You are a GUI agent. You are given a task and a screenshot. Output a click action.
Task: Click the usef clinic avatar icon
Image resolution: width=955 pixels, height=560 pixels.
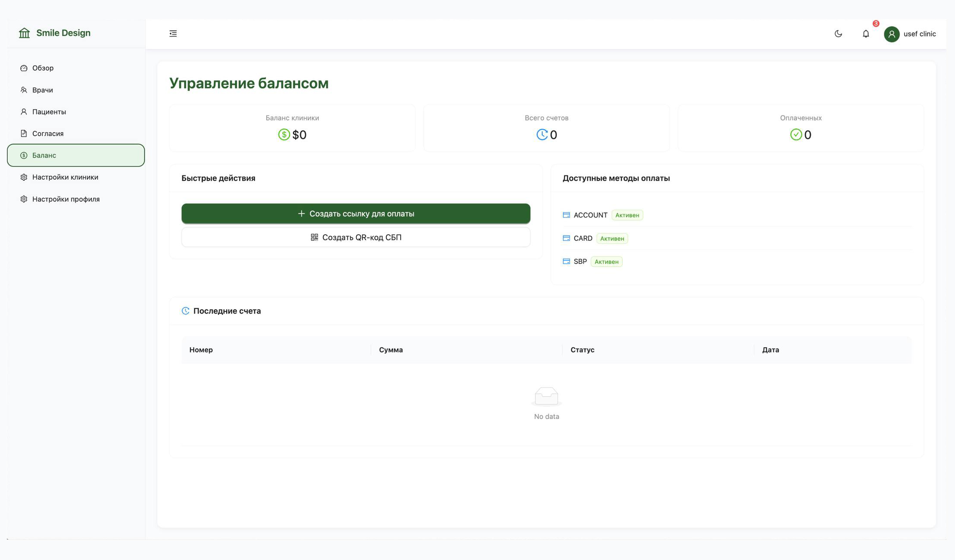(891, 34)
